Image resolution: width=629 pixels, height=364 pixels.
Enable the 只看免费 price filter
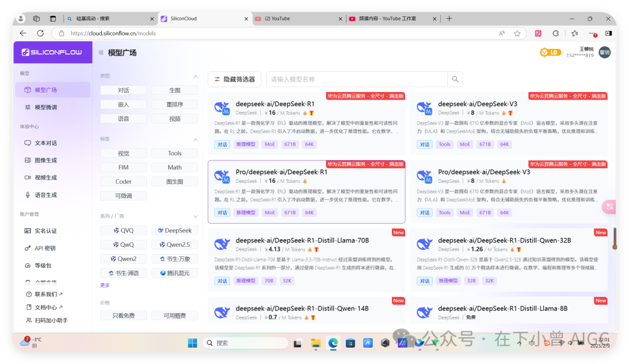[123, 316]
